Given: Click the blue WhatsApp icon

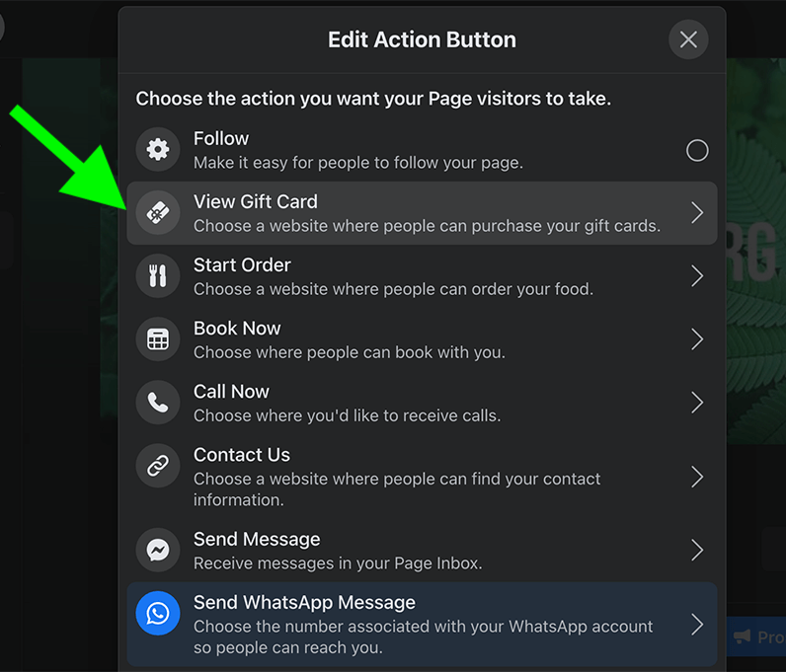Looking at the screenshot, I should (158, 614).
